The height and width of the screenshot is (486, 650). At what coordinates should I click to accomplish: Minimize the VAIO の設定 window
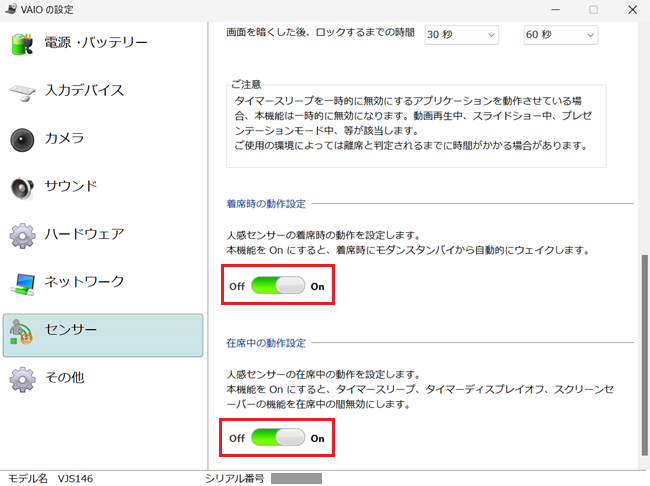[x=555, y=10]
